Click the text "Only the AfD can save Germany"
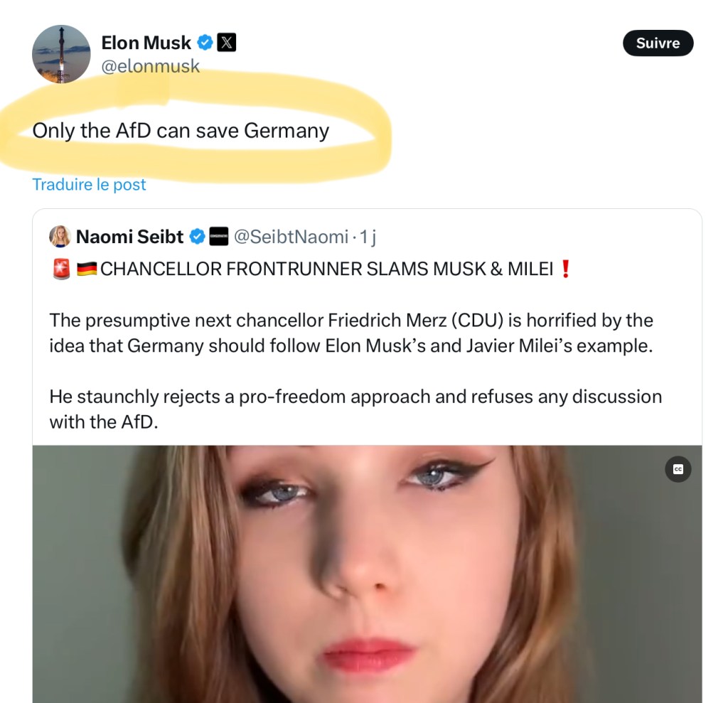The height and width of the screenshot is (703, 728). [x=181, y=131]
